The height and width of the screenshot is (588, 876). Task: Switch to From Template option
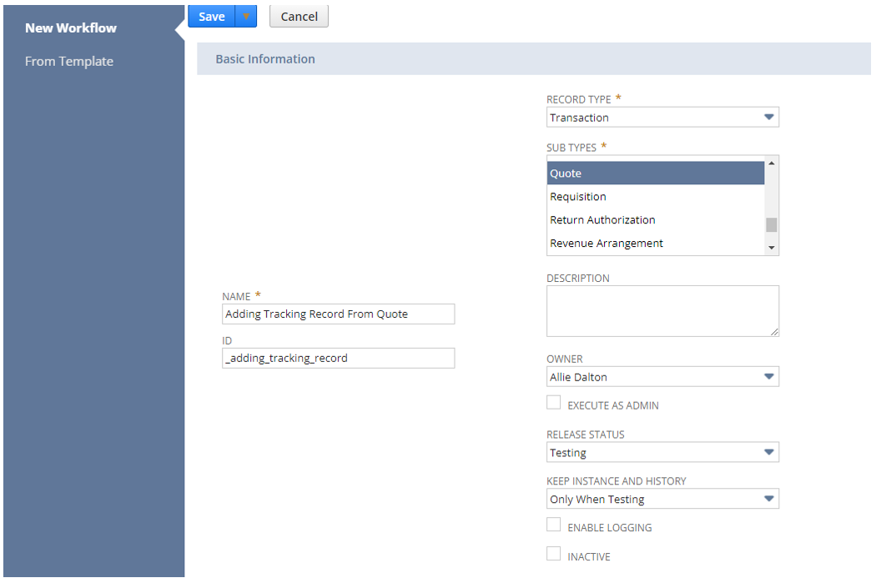coord(69,62)
